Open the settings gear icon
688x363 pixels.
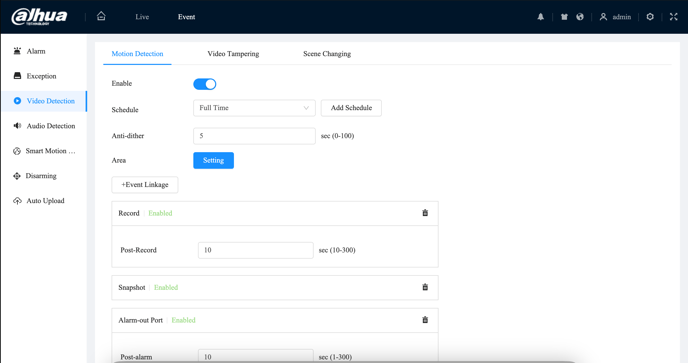point(650,17)
